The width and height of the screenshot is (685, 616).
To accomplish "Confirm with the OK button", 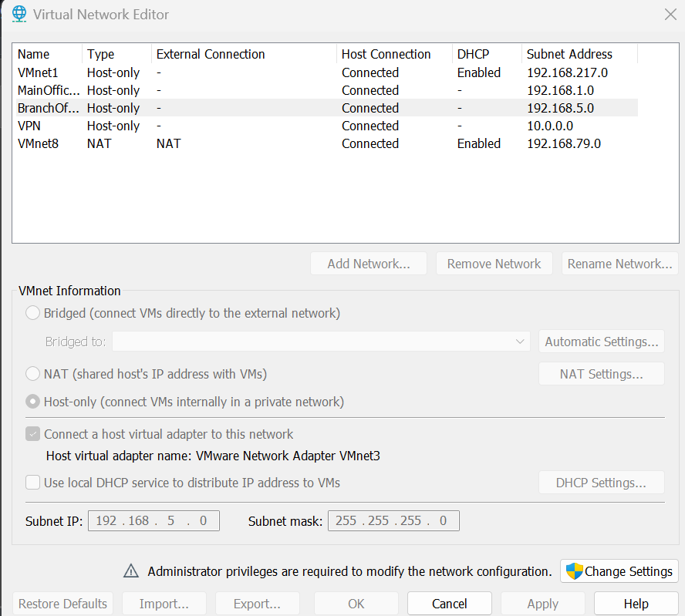I will pos(356,604).
